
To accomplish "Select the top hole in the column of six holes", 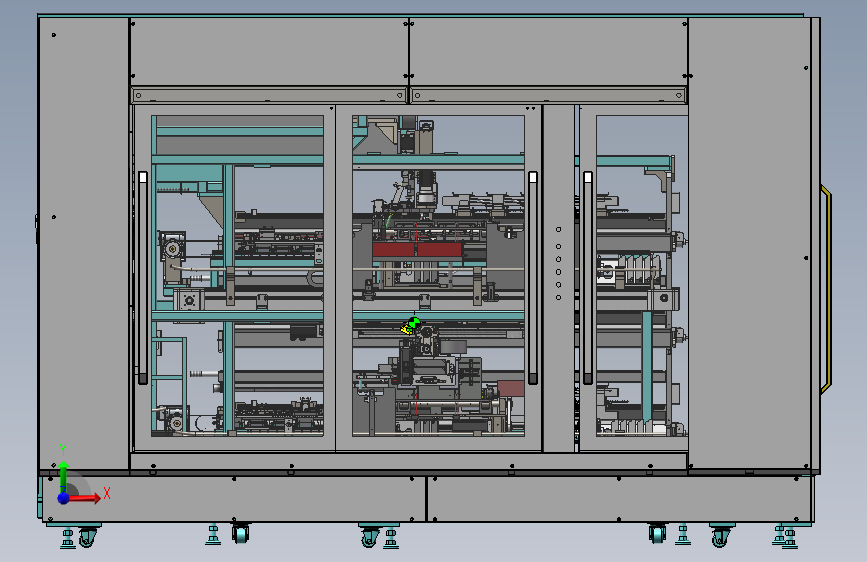I will [x=558, y=230].
